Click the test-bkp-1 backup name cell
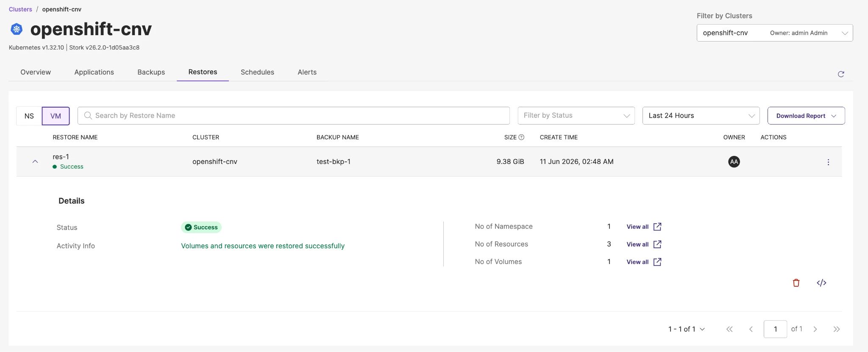This screenshot has height=352, width=868. pyautogui.click(x=333, y=162)
